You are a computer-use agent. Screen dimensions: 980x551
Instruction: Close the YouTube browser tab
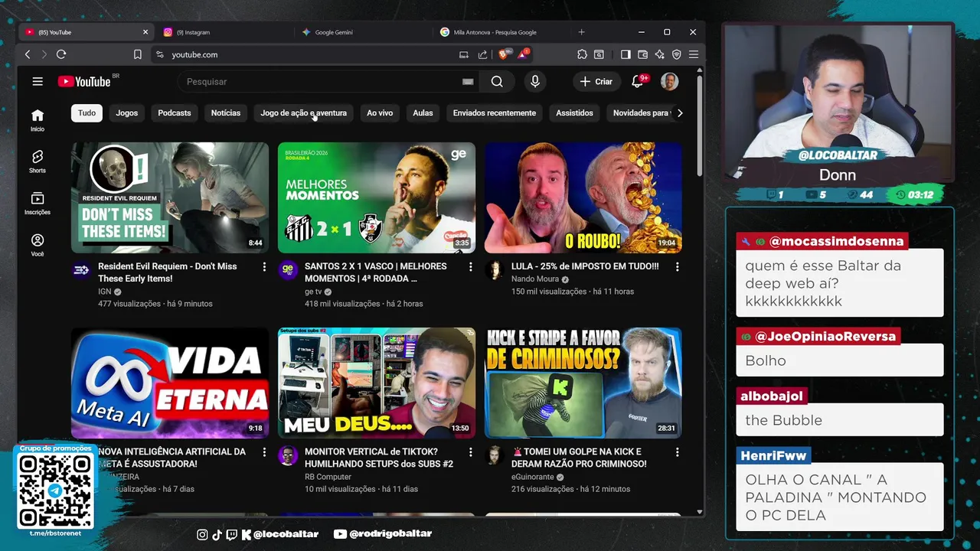click(145, 32)
